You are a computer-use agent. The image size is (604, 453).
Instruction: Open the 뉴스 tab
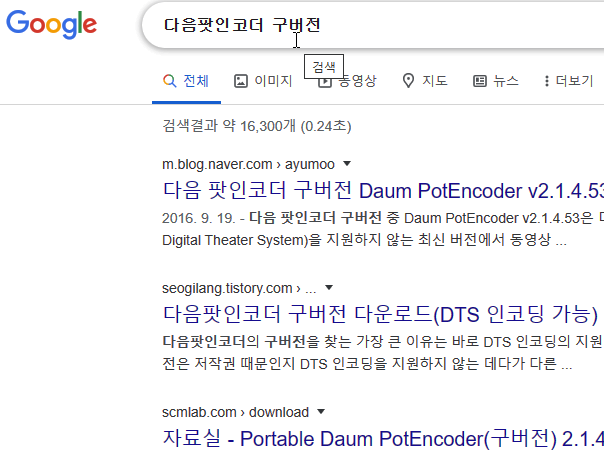click(x=496, y=81)
